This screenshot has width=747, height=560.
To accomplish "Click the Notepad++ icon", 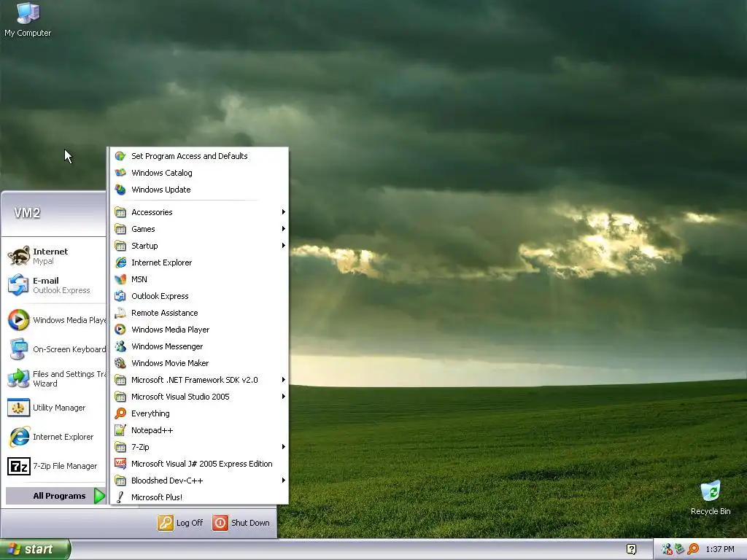I will coord(120,430).
